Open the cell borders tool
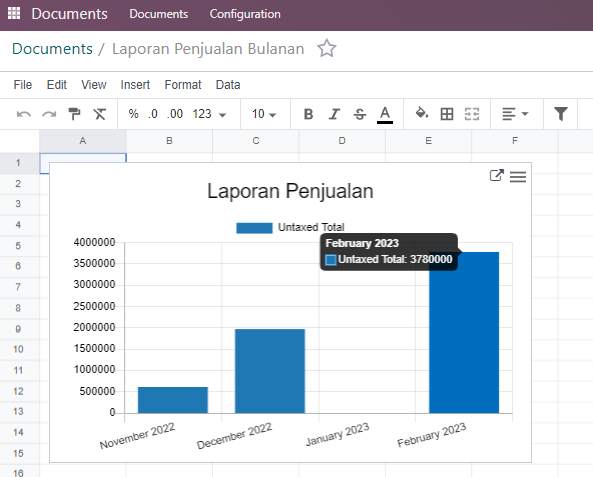Image resolution: width=593 pixels, height=477 pixels. [x=447, y=114]
